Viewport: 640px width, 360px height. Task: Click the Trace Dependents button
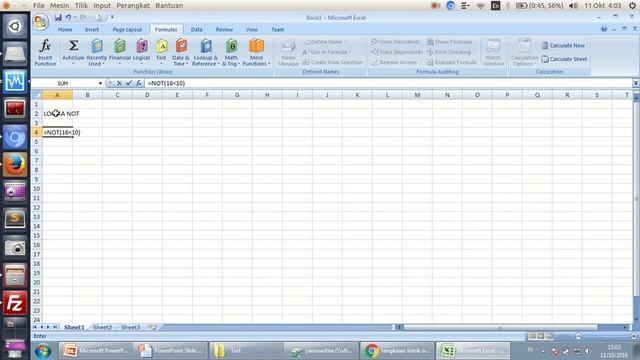tap(397, 52)
